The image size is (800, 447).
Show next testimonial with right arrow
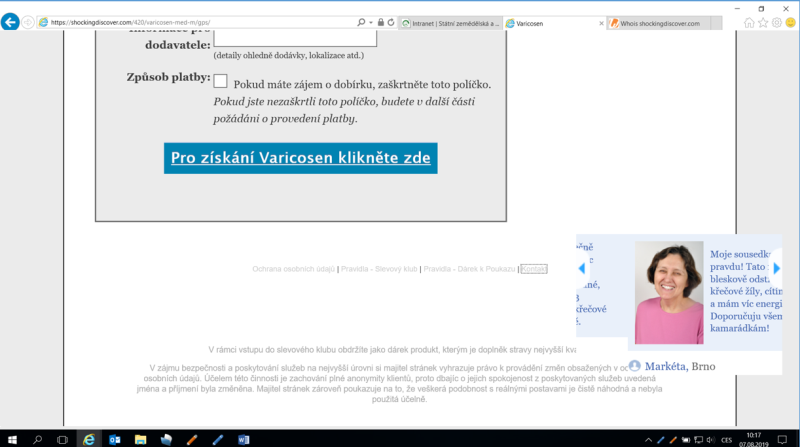[777, 268]
